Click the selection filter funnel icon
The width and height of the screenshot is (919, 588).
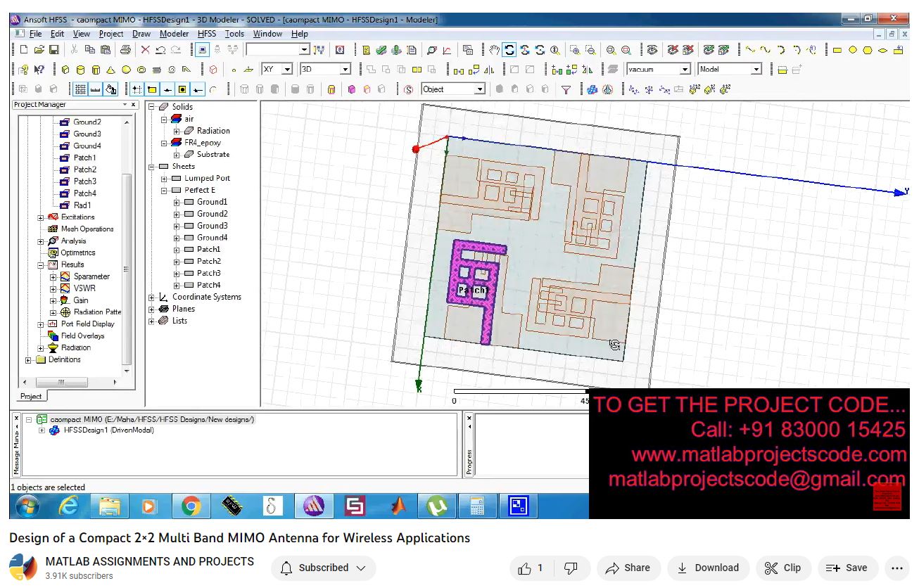click(x=566, y=89)
